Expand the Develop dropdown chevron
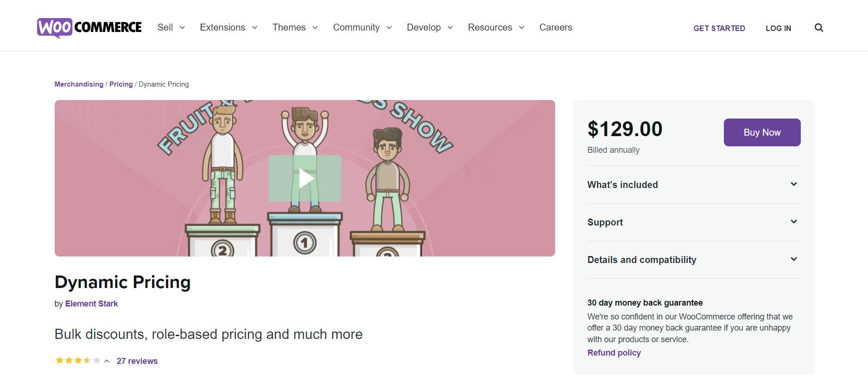 [450, 28]
